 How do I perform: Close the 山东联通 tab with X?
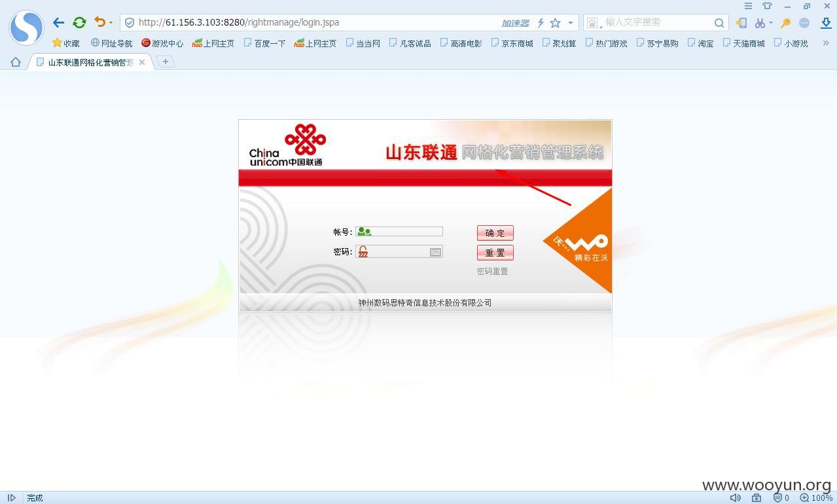[x=142, y=62]
